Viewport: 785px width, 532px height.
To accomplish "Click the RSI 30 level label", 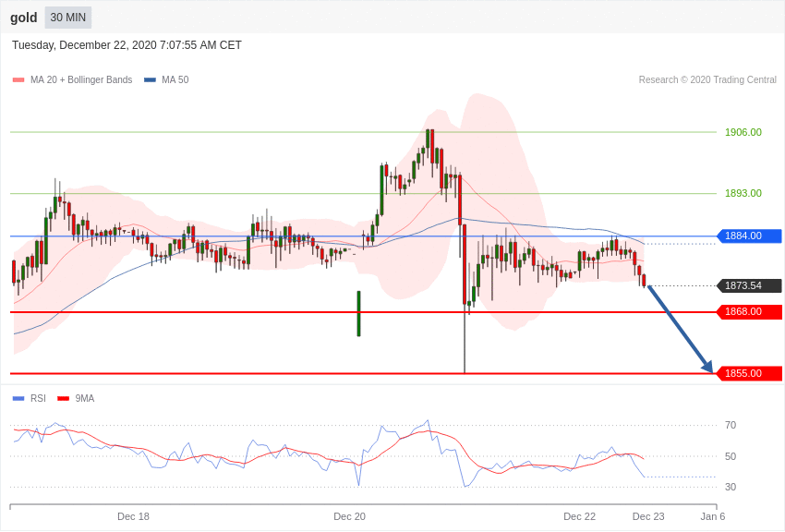I will click(x=731, y=487).
